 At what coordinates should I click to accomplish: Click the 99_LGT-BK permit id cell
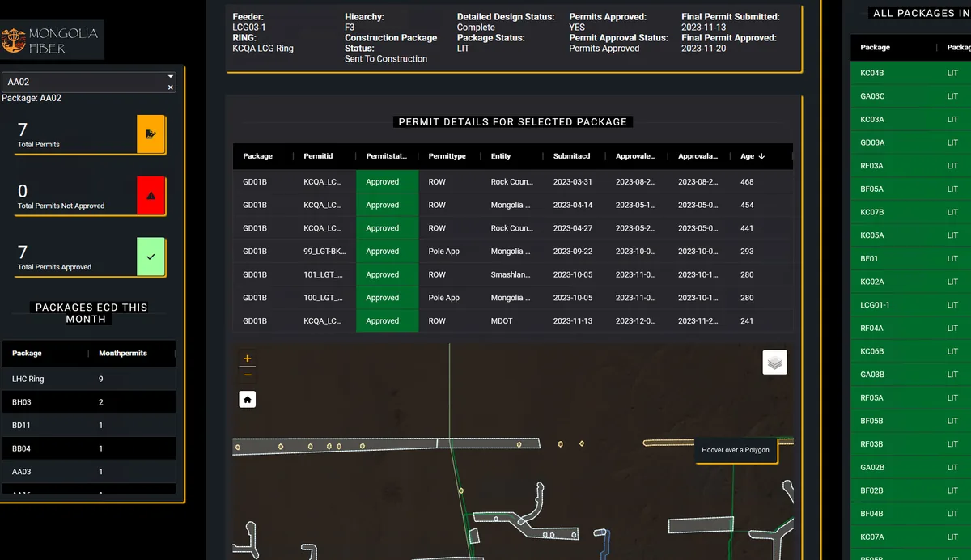pyautogui.click(x=324, y=252)
